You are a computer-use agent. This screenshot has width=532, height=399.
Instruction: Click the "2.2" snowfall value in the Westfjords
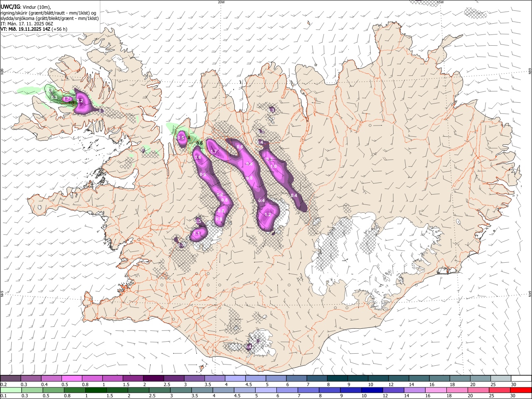coord(80,101)
